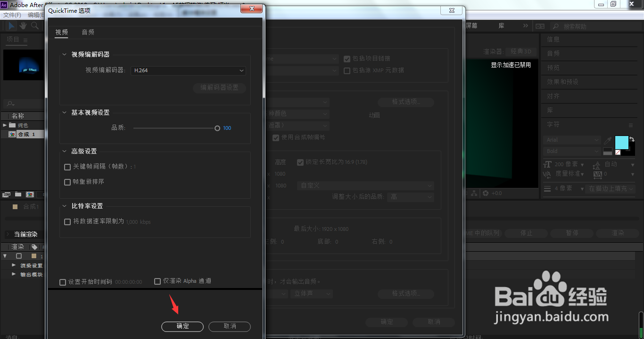Toggle 使用合成帧编号 checkbox
The width and height of the screenshot is (644, 339).
276,137
